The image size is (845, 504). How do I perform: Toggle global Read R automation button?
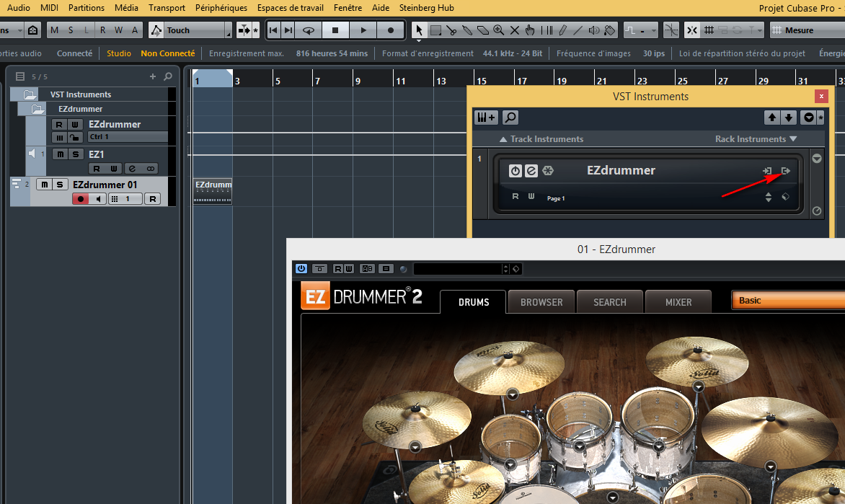click(x=102, y=30)
